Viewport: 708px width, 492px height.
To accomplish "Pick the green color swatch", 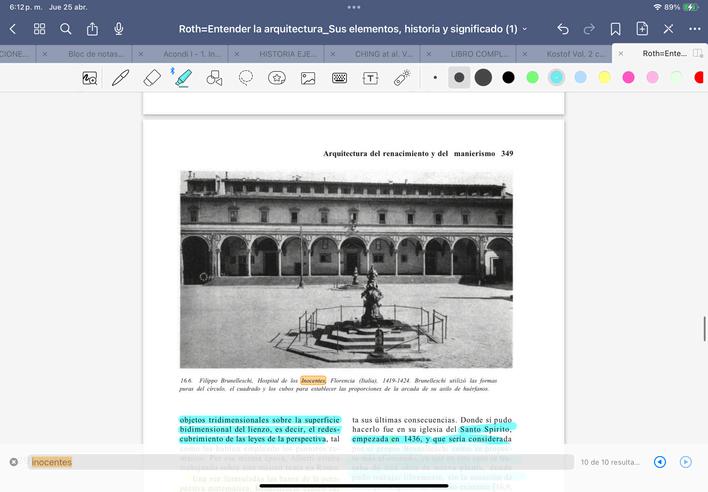I will tap(532, 78).
